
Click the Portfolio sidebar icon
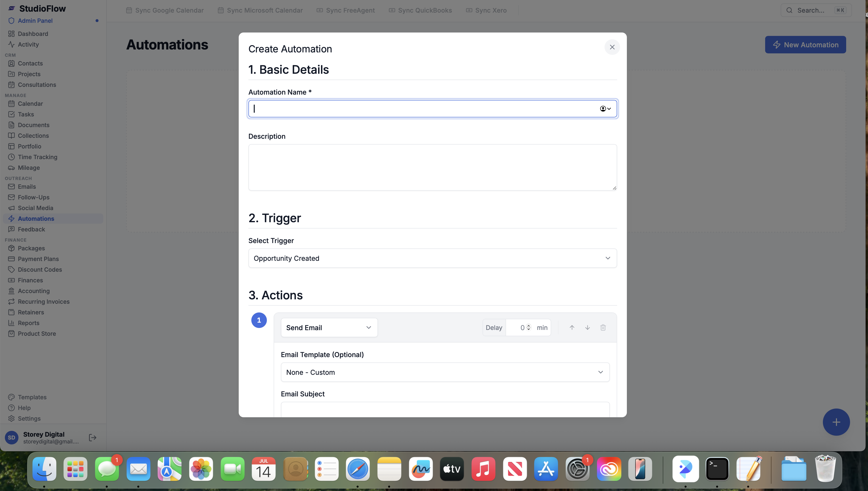tap(11, 146)
